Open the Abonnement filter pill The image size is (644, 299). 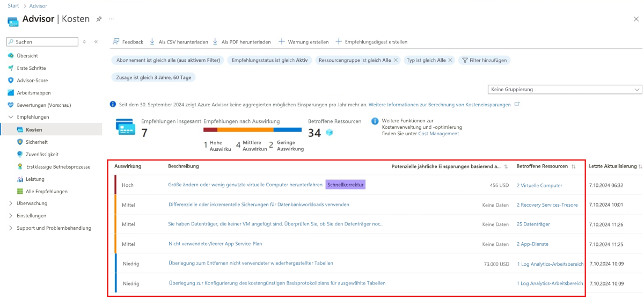pos(168,61)
